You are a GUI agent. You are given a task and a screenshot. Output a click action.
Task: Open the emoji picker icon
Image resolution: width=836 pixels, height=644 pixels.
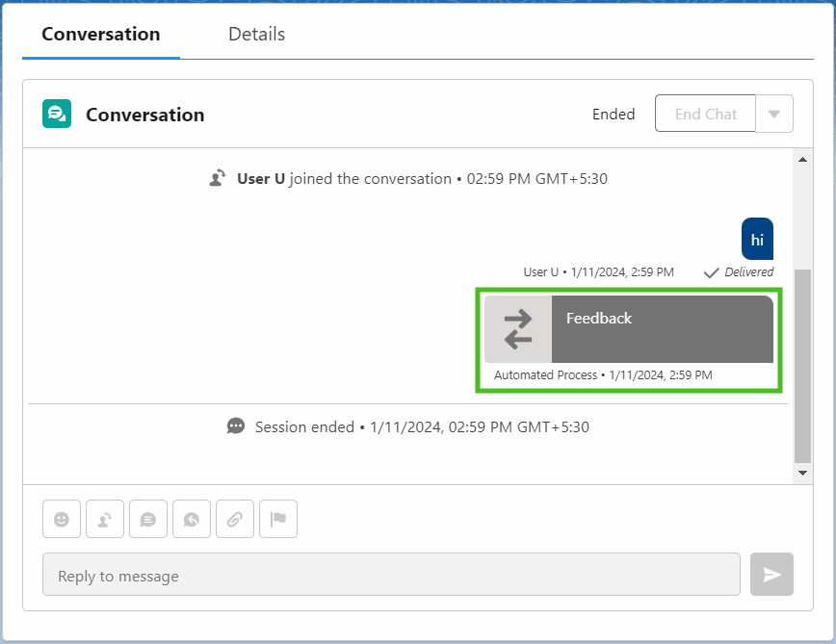(x=61, y=519)
